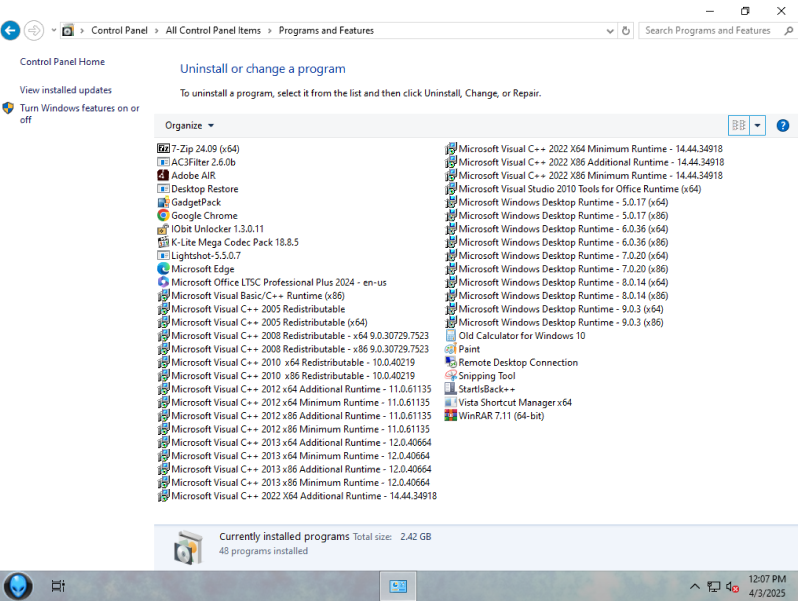Open the help question mark icon
The height and width of the screenshot is (601, 798).
pos(783,125)
